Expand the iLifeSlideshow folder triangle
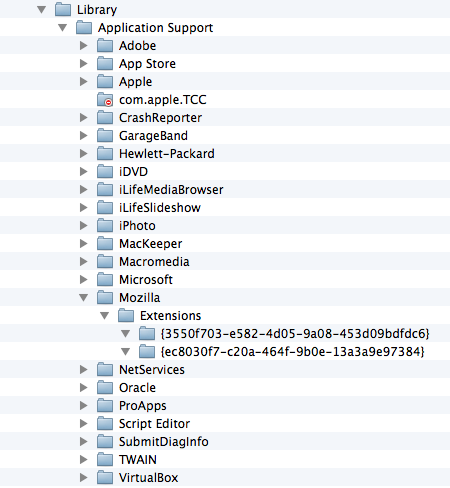The height and width of the screenshot is (488, 450). pyautogui.click(x=84, y=208)
